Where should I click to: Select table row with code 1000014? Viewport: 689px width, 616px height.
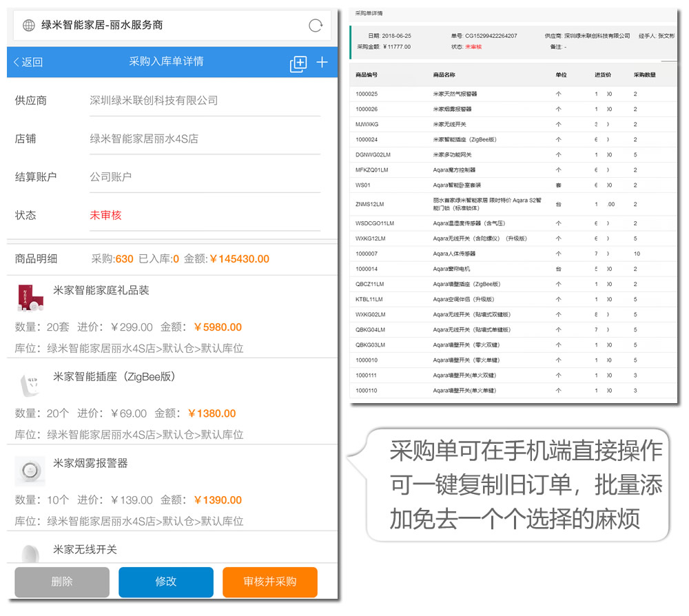(x=513, y=269)
